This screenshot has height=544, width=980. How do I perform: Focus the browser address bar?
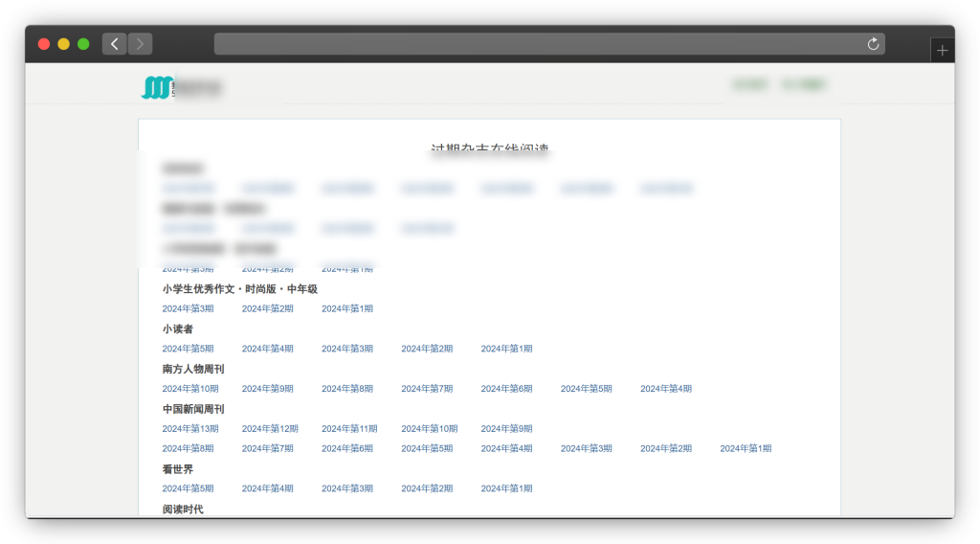(x=549, y=44)
